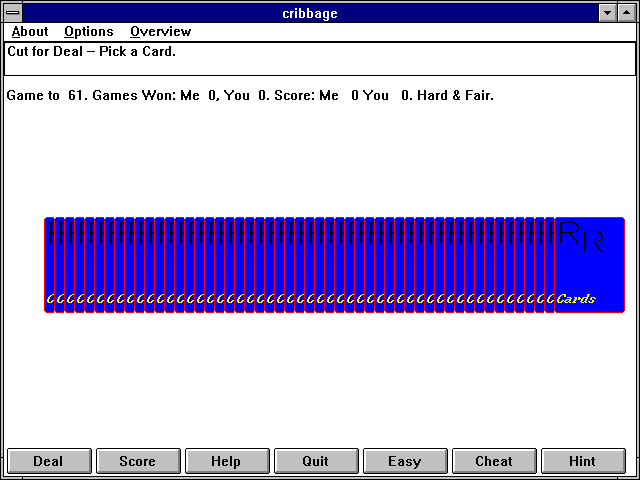Quit the cribbage game
Image resolution: width=640 pixels, height=480 pixels.
click(x=316, y=461)
